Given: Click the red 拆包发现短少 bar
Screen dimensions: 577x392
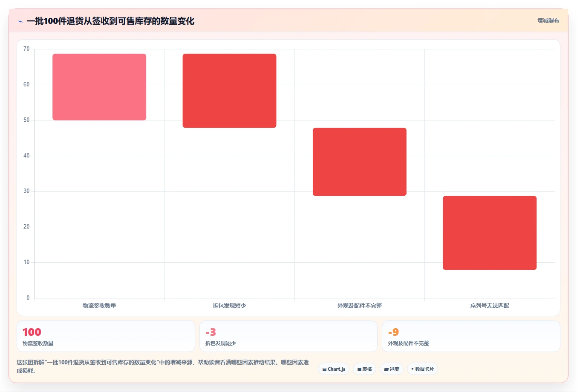Looking at the screenshot, I should point(229,91).
